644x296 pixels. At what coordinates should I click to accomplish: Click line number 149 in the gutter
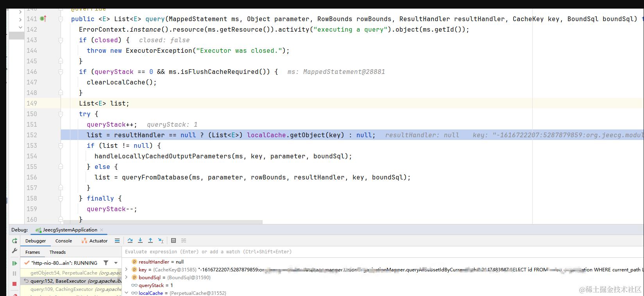click(x=32, y=103)
